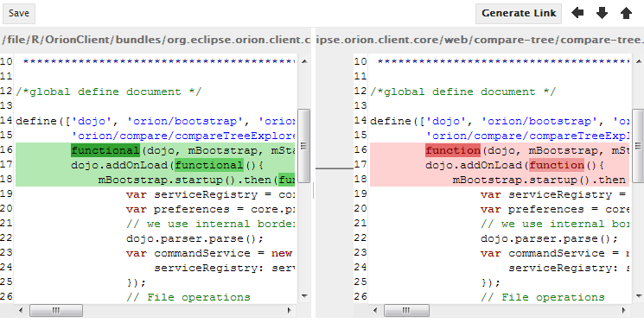Click '/*global define document */' in left pane
Screen dimensions: 644x323
point(109,92)
